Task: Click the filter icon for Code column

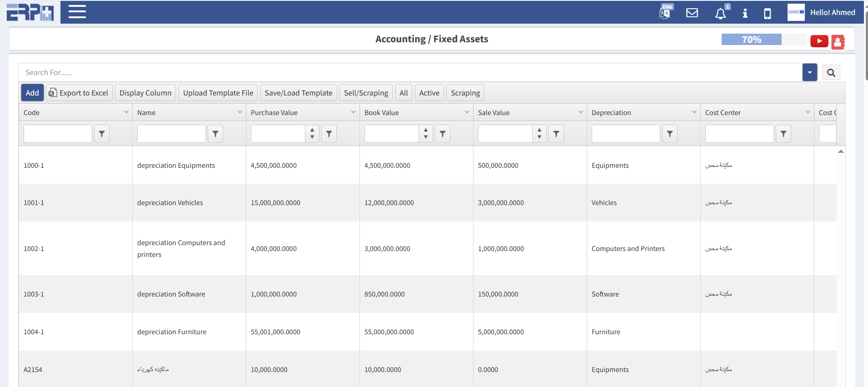Action: tap(102, 134)
